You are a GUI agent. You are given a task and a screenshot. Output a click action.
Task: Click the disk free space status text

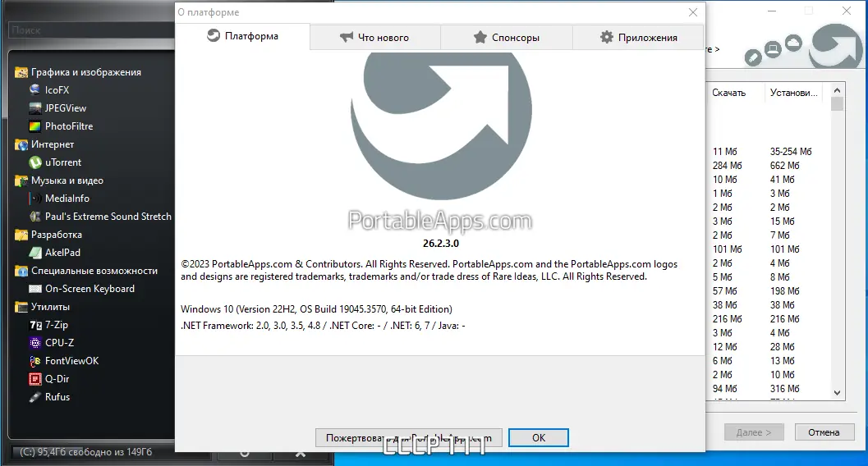[x=85, y=452]
